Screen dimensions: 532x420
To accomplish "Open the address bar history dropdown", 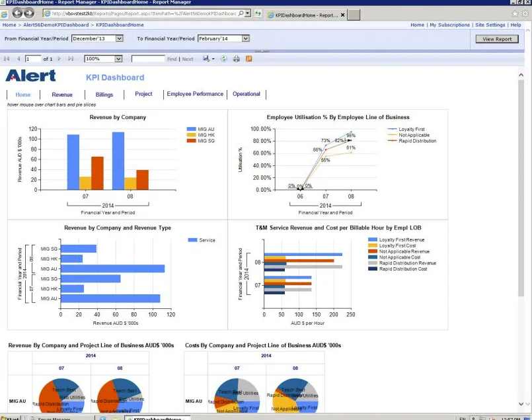I will pos(248,14).
